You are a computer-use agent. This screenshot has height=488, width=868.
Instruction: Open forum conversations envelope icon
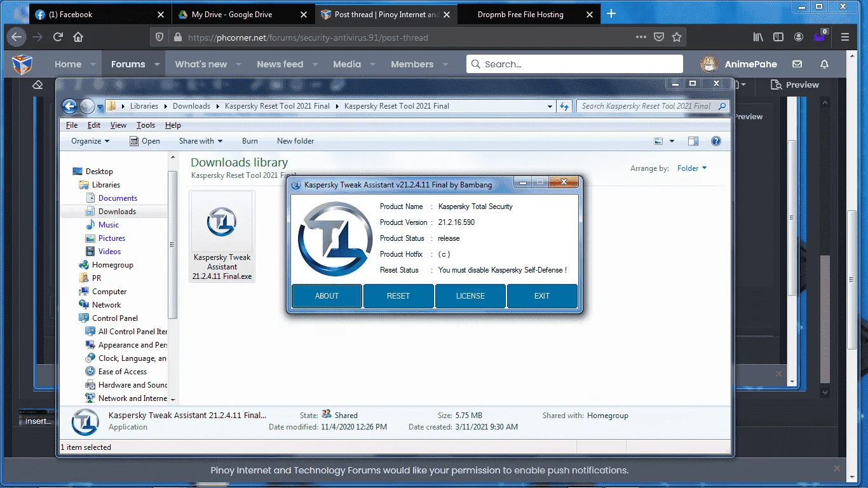coord(797,64)
